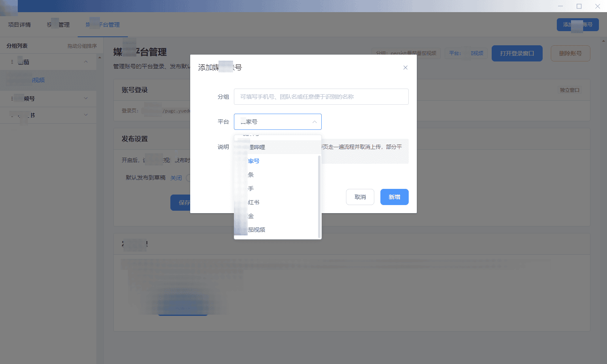Click the platform dropdown list scrollbar
The height and width of the screenshot is (364, 607).
pos(319,197)
